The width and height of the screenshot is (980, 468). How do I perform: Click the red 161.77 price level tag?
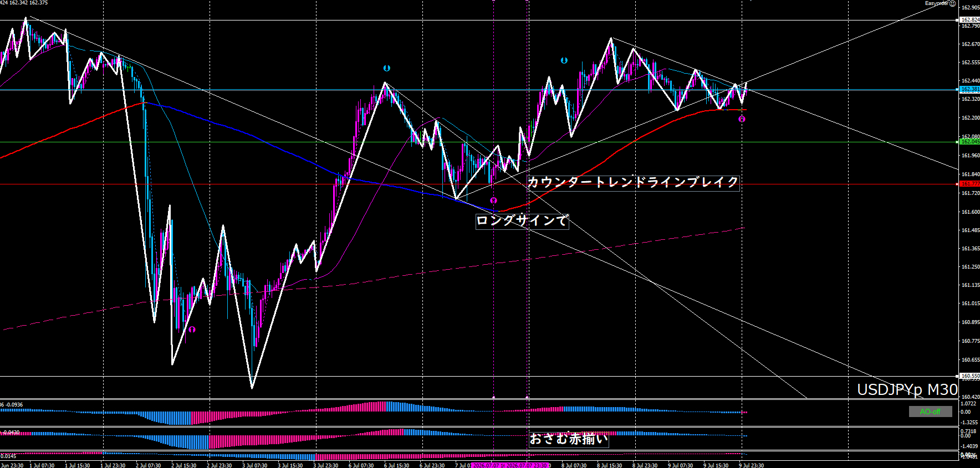969,184
